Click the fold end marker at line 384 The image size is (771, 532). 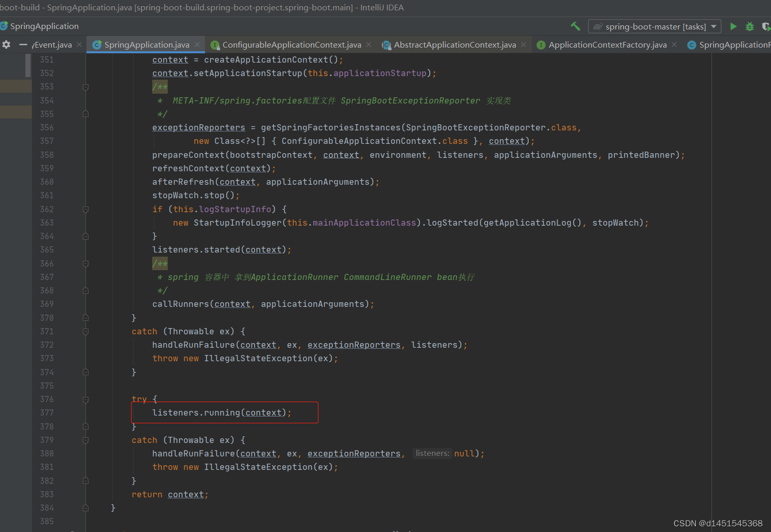tap(86, 508)
